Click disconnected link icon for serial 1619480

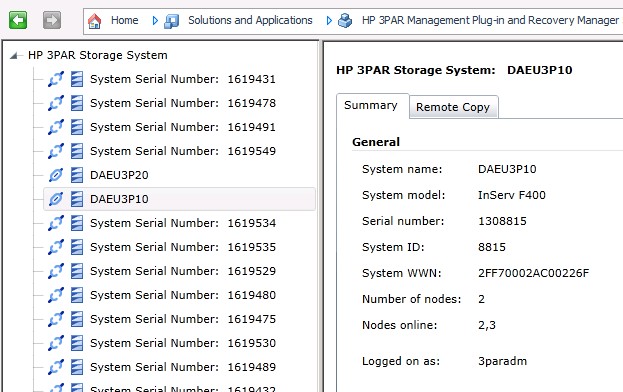coord(56,295)
